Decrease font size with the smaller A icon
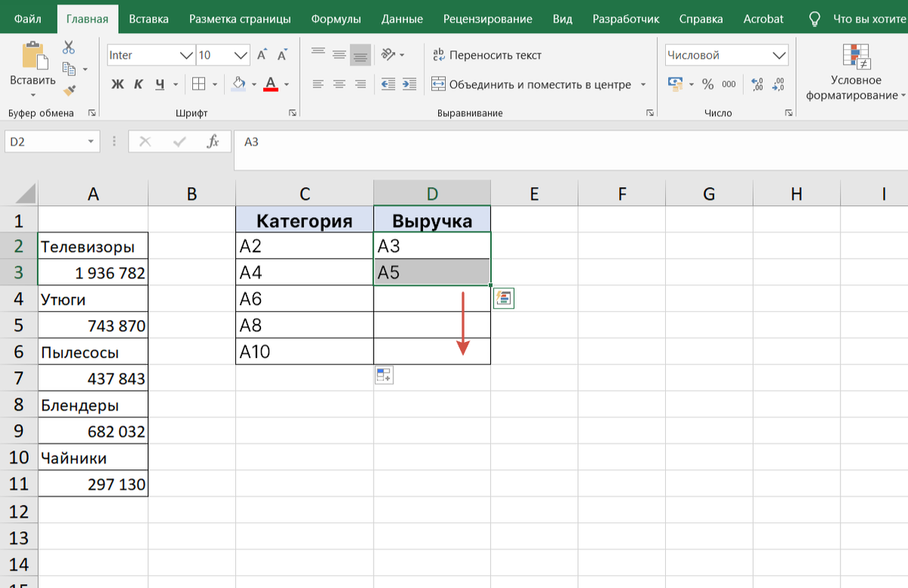Screen dimensions: 908x588 coord(283,55)
